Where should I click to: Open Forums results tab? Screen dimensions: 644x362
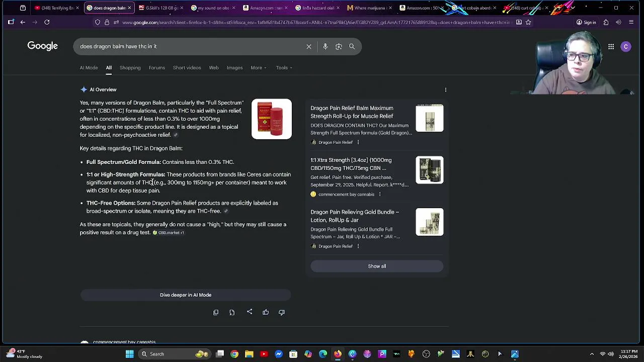tap(156, 68)
